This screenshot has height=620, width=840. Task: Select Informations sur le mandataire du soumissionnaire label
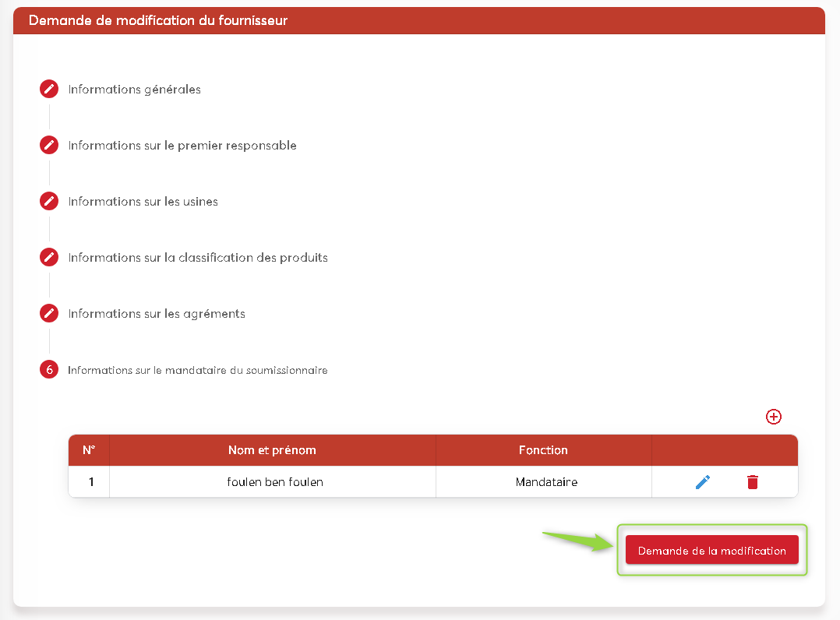click(197, 371)
